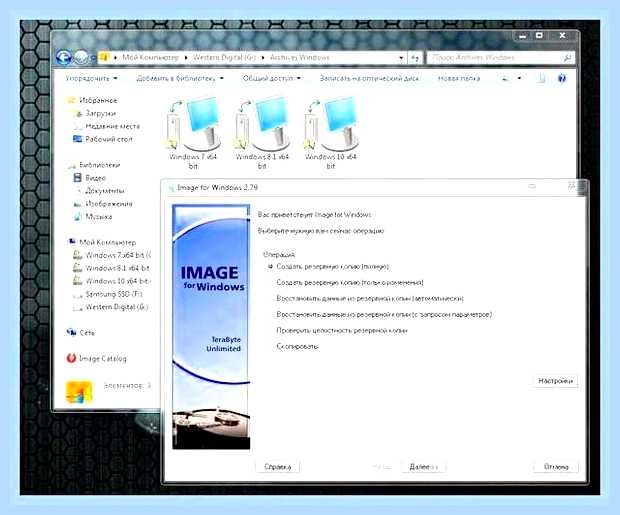Click the magnifier icon in search box
This screenshot has height=515, width=620.
point(567,58)
